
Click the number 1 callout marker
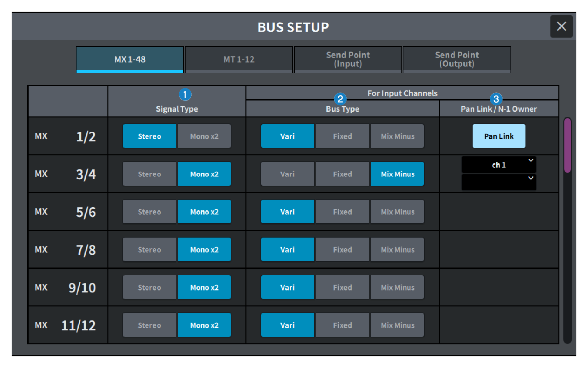click(185, 94)
